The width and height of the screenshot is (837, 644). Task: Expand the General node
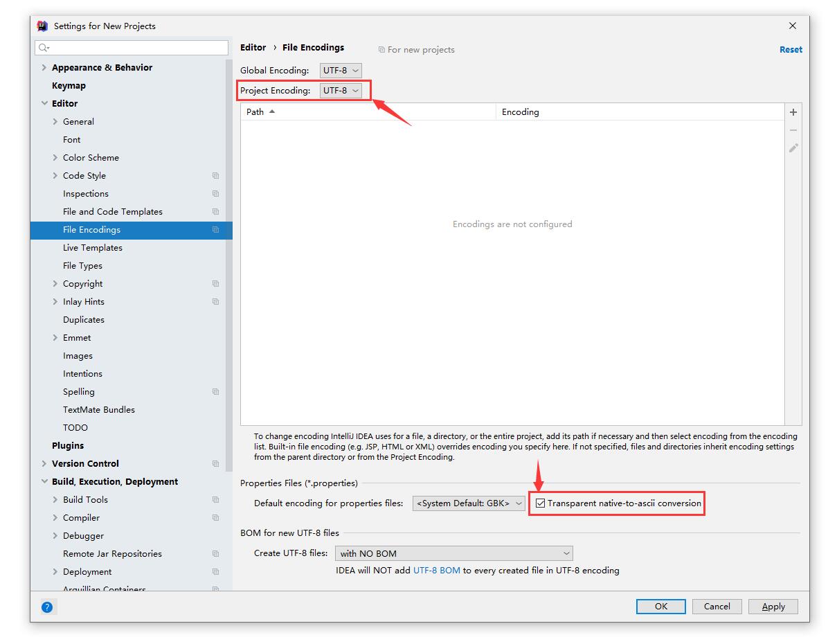tap(55, 122)
